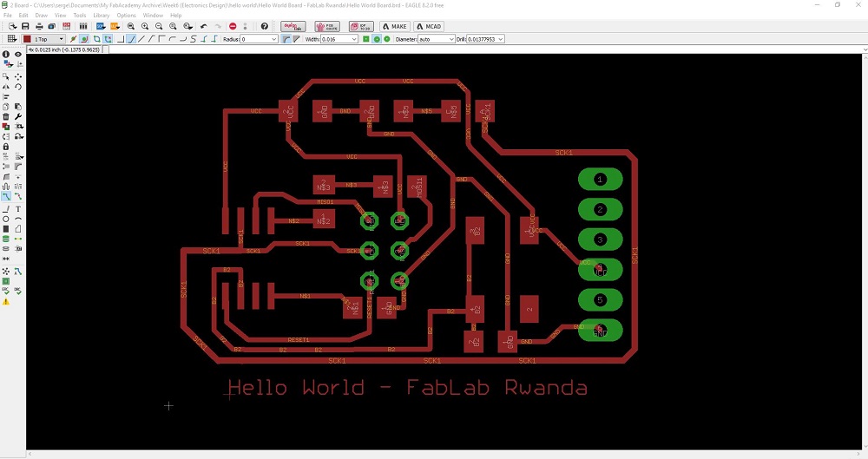Open the Grid settings icon
The height and width of the screenshot is (459, 868).
coord(11,39)
